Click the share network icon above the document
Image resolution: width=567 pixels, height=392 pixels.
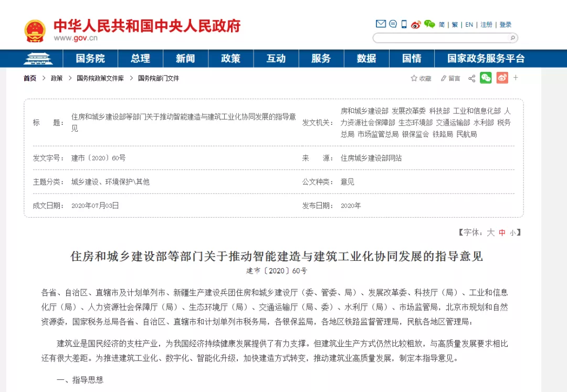tap(471, 78)
